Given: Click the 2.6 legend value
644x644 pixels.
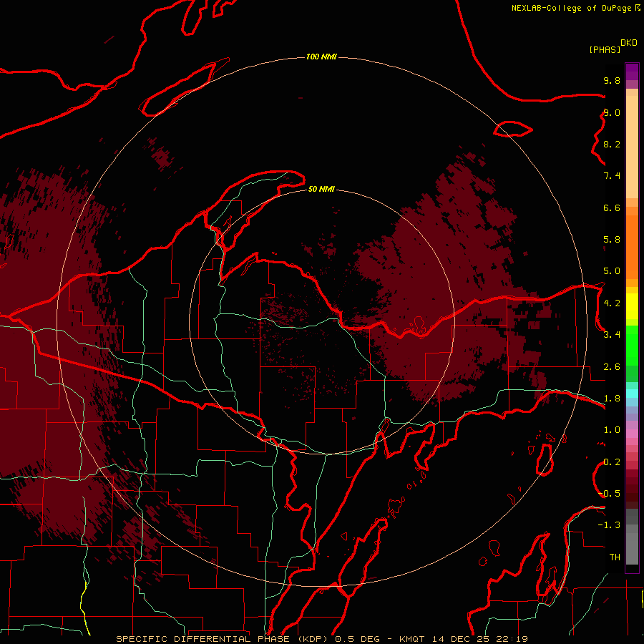Looking at the screenshot, I should [x=612, y=367].
